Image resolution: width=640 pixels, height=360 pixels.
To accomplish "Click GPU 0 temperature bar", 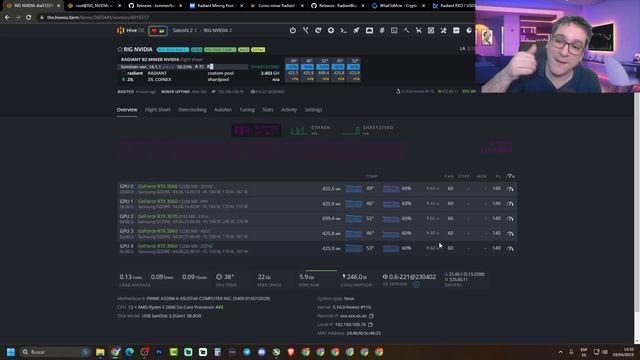I will click(x=353, y=189).
